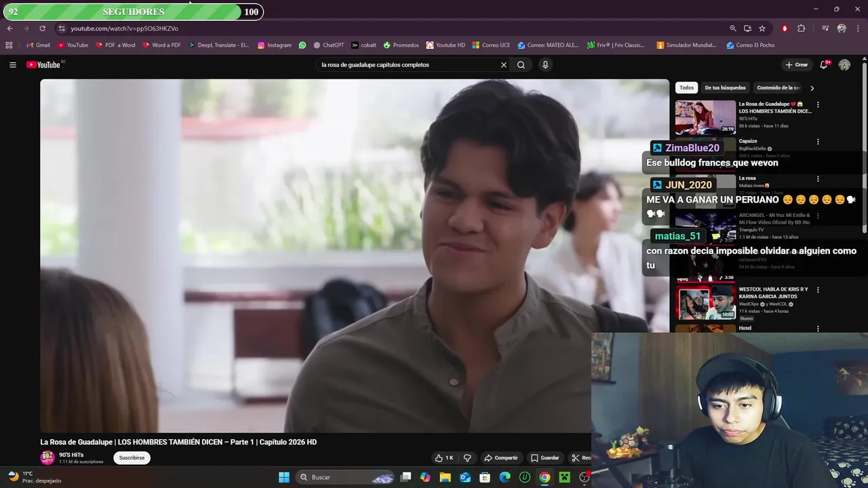Open the YouTube hamburger guide menu
Viewport: 868px width, 488px height.
click(x=13, y=65)
